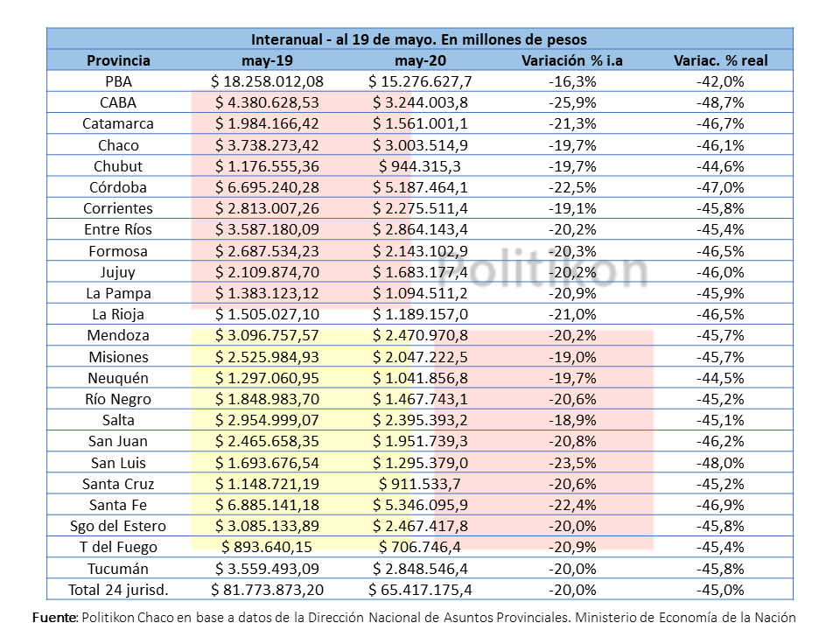Image resolution: width=840 pixels, height=630 pixels.
Task: Click the Fuente source note text
Action: 414,617
